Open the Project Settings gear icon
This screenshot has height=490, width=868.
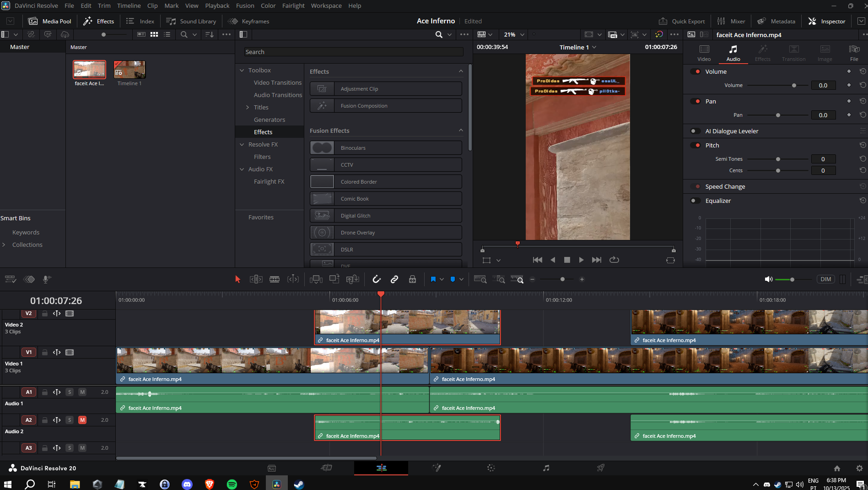pos(859,468)
